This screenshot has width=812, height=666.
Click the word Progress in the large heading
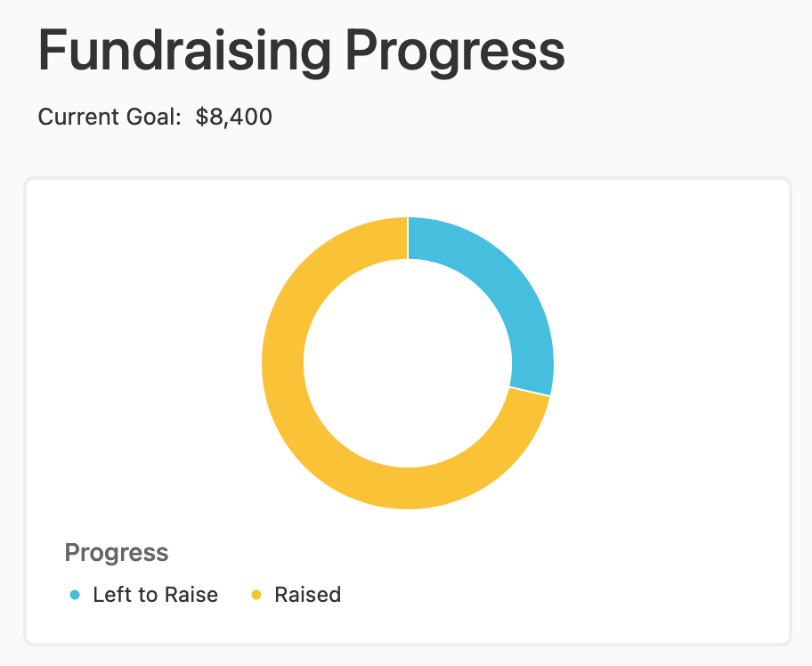click(455, 52)
